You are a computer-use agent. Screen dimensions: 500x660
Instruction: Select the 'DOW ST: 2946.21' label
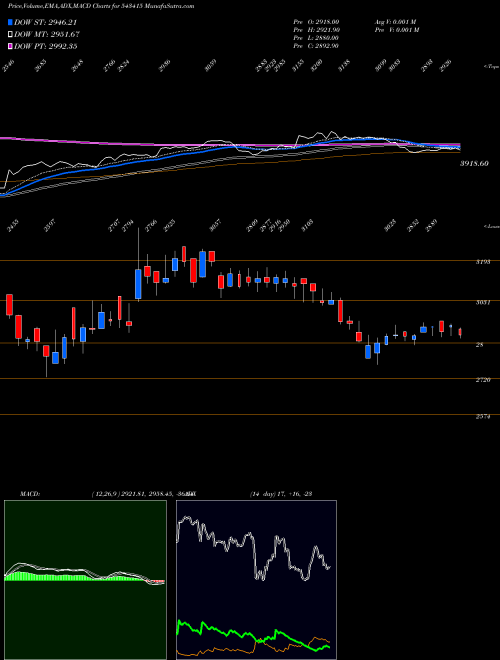(x=45, y=22)
